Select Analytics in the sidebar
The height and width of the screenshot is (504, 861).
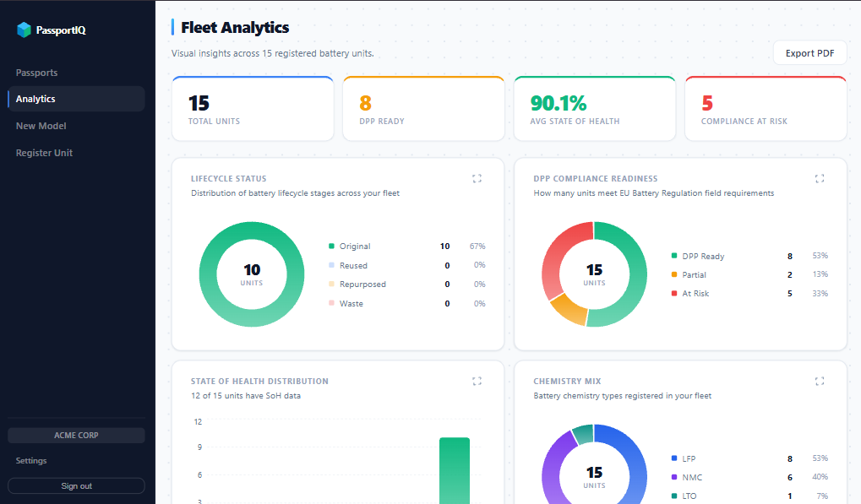tap(76, 99)
